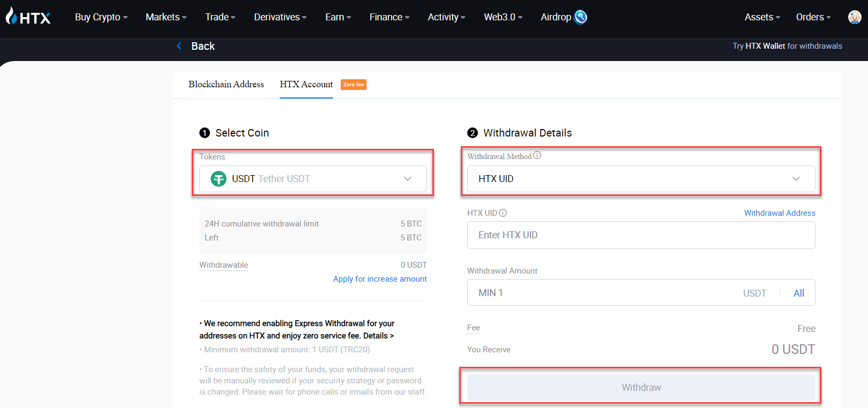Open Express Withdrawal Details link
Screen dimensions: 868x408
point(378,336)
